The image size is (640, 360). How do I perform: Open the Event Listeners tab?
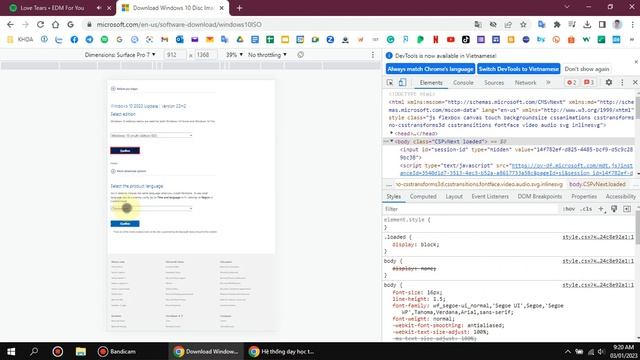click(490, 196)
